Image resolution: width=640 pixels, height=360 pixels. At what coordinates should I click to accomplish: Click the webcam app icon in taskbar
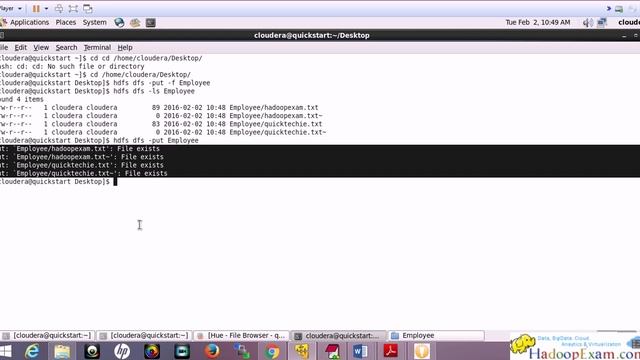click(92, 351)
